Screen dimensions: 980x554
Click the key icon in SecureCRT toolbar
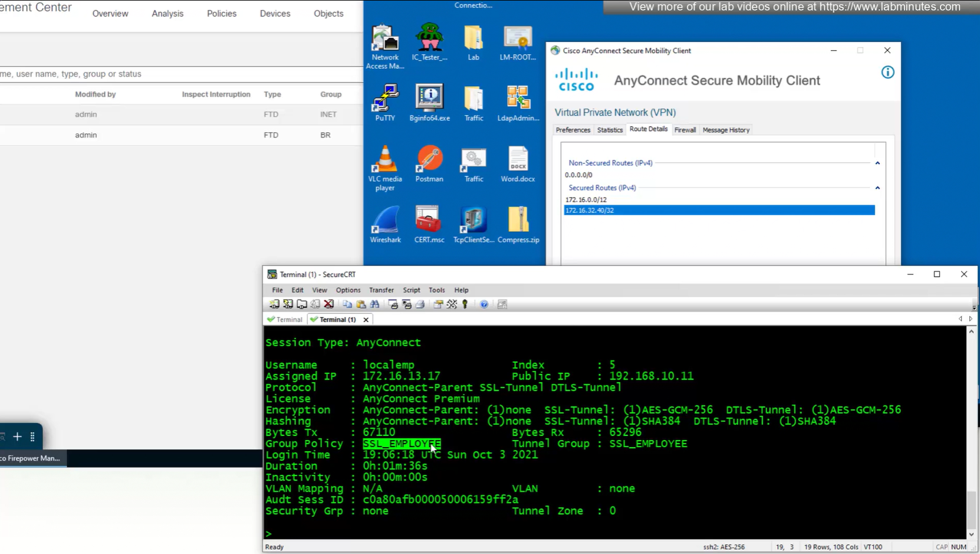point(465,304)
